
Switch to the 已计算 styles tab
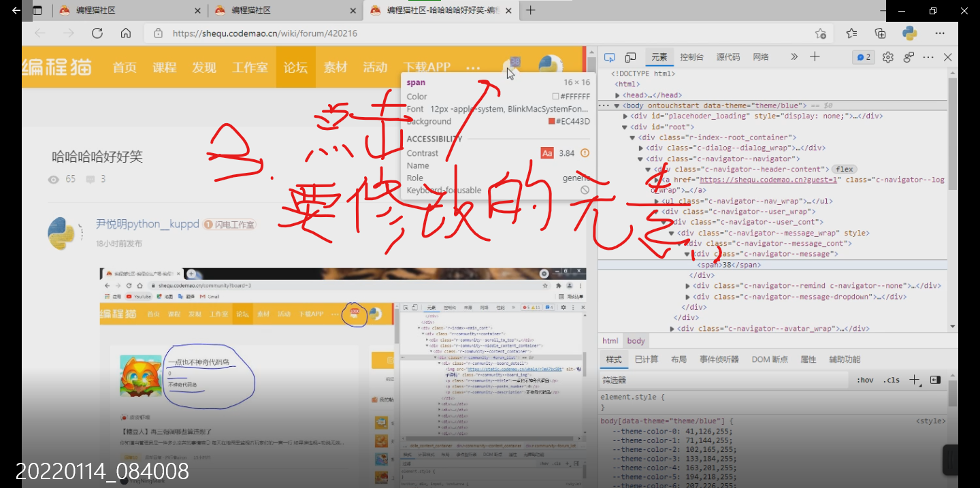click(647, 359)
